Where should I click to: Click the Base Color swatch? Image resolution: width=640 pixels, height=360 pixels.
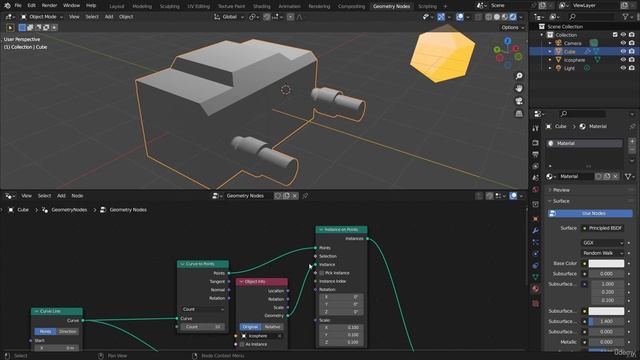pos(606,264)
